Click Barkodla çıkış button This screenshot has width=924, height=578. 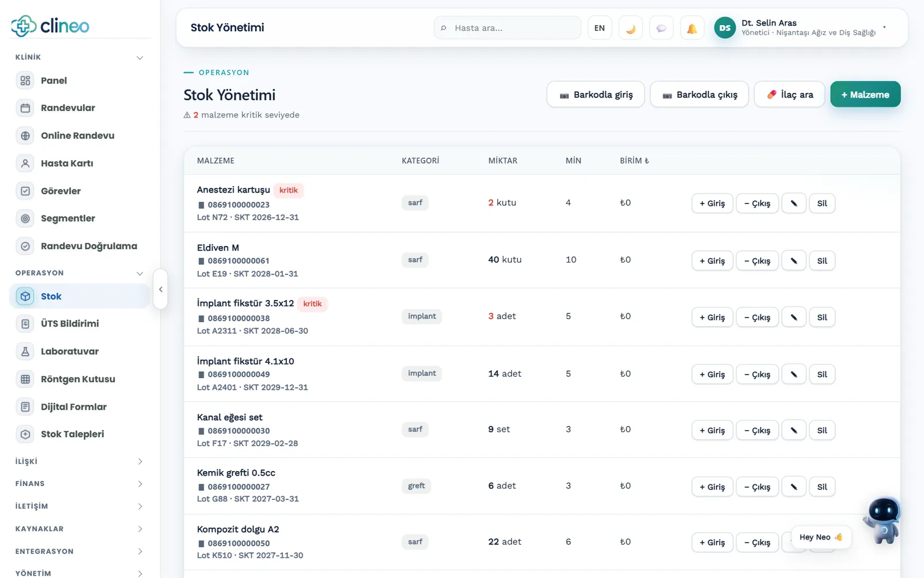(x=699, y=95)
